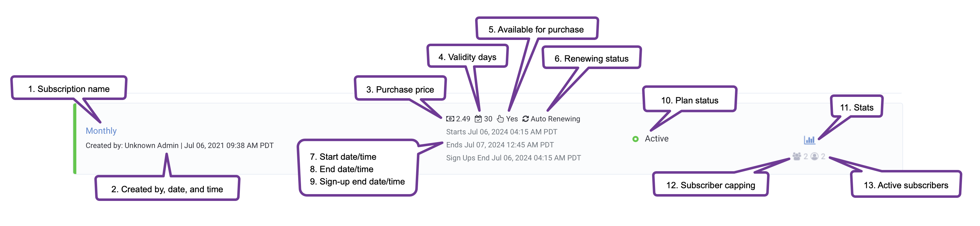The width and height of the screenshot is (980, 226).
Task: Click the green Active status dot
Action: pyautogui.click(x=635, y=139)
